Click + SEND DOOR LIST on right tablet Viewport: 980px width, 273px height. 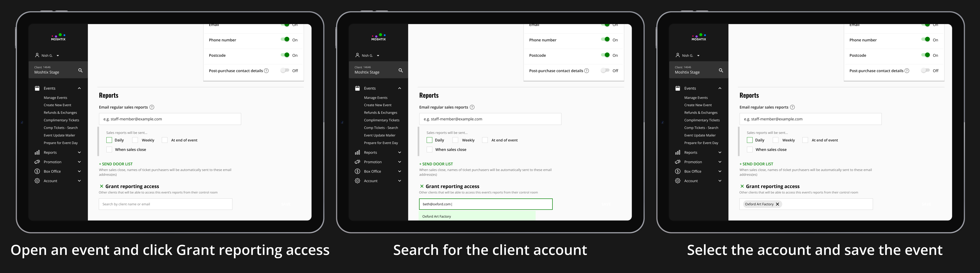pos(756,164)
